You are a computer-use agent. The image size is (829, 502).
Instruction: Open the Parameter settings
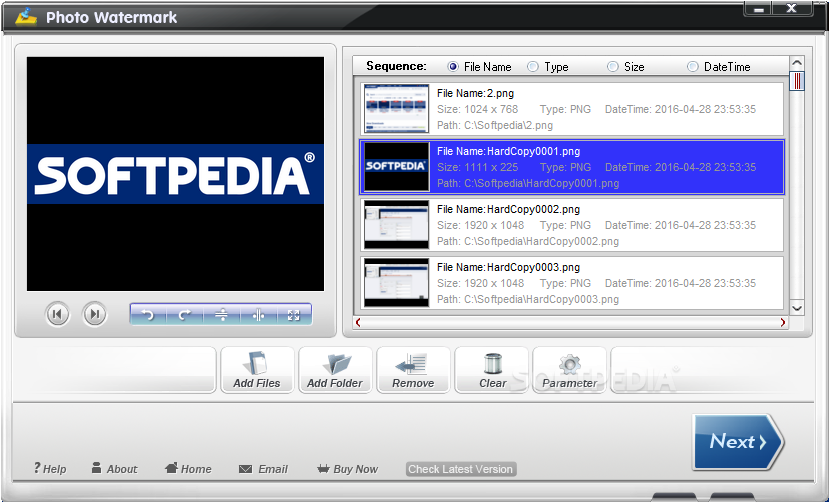pyautogui.click(x=569, y=370)
